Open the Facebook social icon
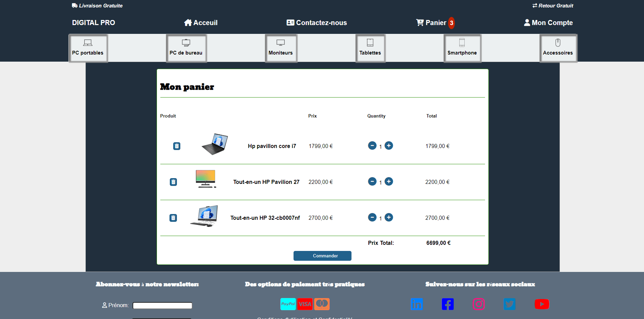Viewport: 644px width, 319px height. click(x=448, y=304)
